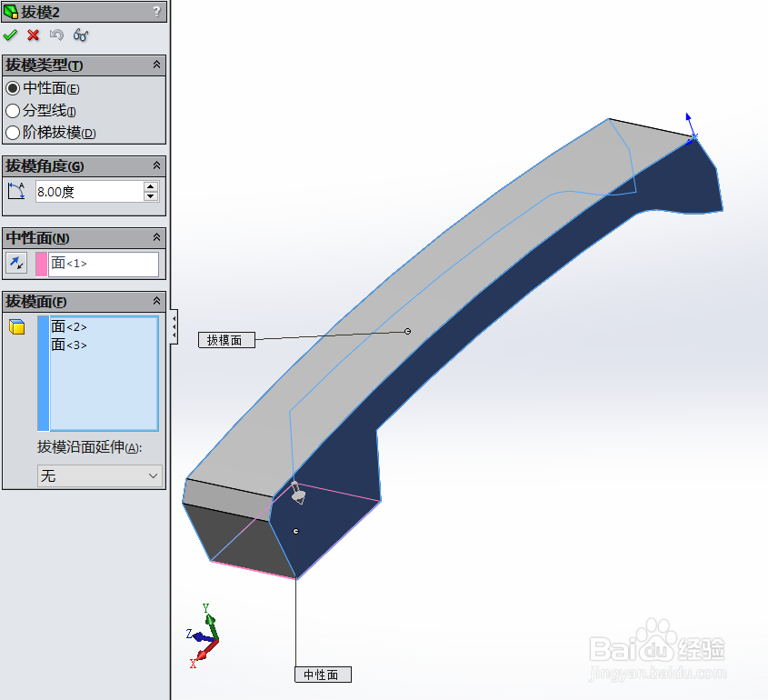This screenshot has width=768, height=700.
Task: Click the 8.00度 angle field
Action: 90,192
